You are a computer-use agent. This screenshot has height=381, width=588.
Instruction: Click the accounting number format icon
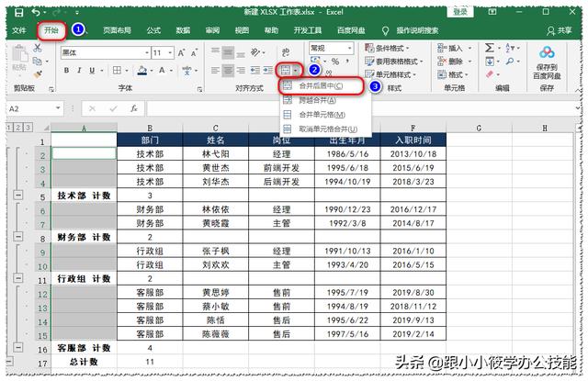point(315,61)
